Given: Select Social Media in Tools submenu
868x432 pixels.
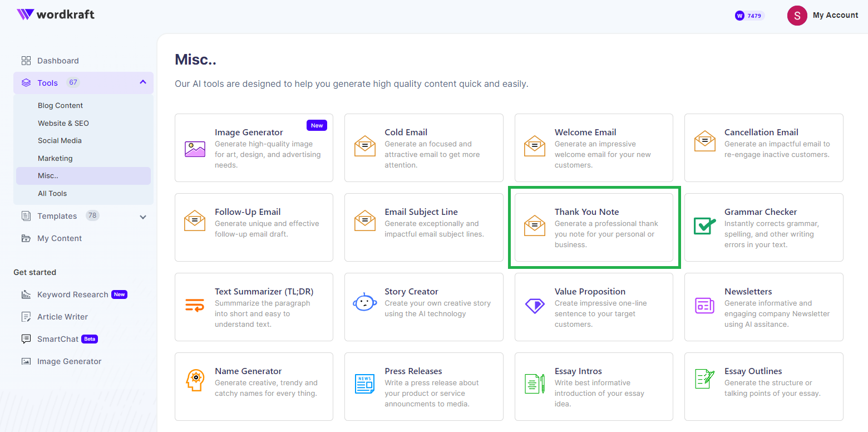Looking at the screenshot, I should [60, 140].
